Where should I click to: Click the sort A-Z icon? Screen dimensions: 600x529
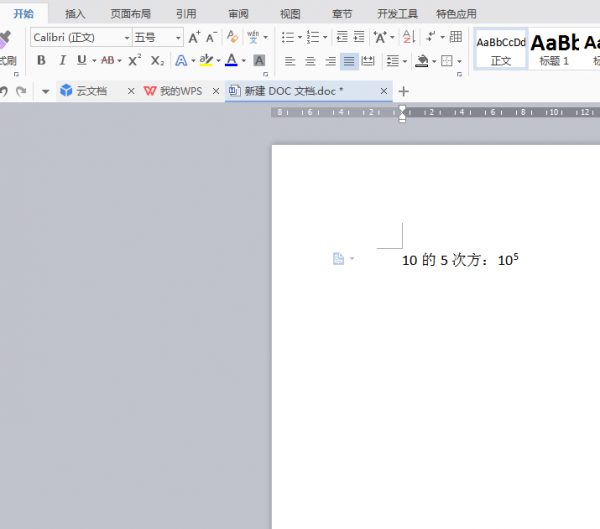409,37
